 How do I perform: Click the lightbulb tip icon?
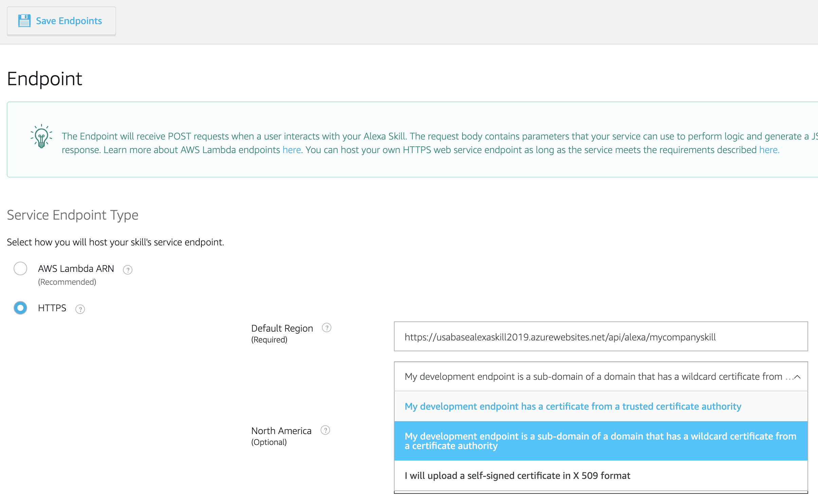(41, 136)
